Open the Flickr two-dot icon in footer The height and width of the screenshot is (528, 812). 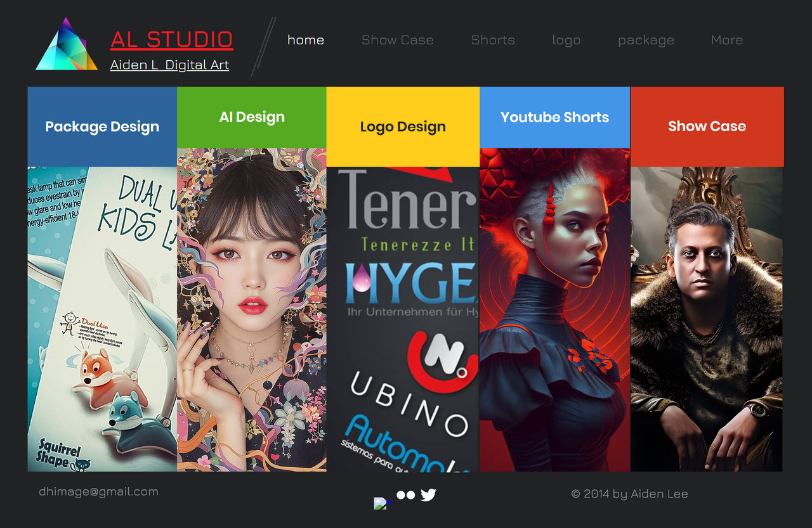(x=406, y=495)
